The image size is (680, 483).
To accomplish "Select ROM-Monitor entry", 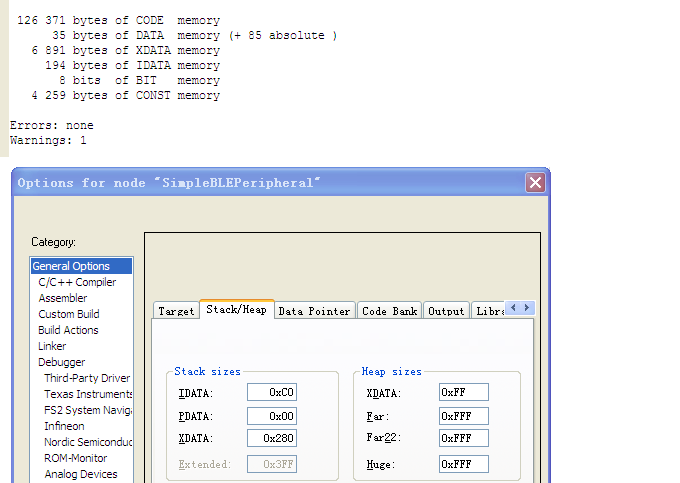I will (x=75, y=458).
